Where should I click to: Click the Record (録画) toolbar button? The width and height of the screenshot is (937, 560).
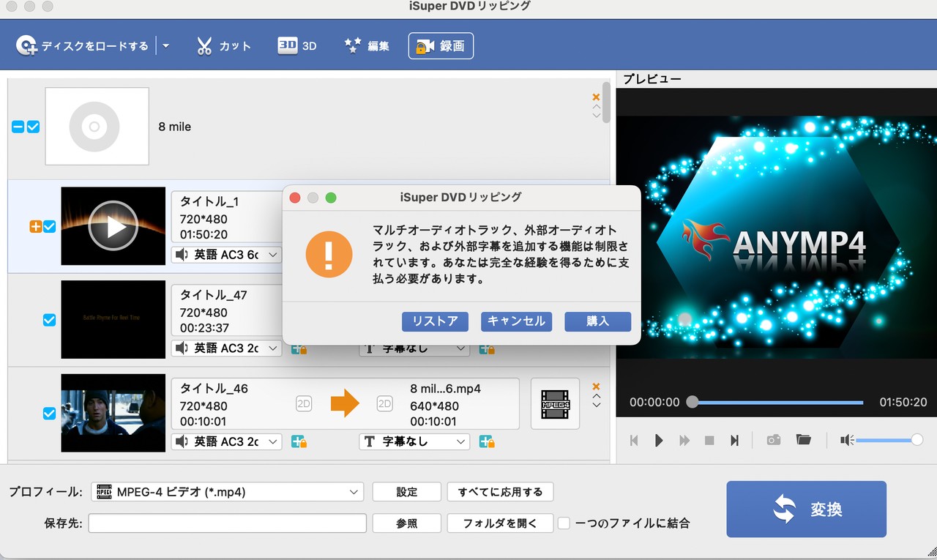tap(441, 45)
